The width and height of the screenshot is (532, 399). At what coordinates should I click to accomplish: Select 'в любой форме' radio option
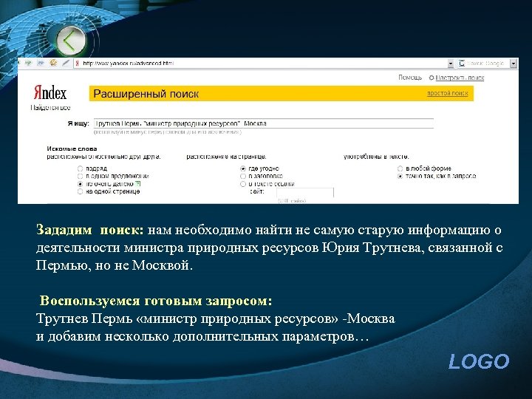(x=400, y=168)
